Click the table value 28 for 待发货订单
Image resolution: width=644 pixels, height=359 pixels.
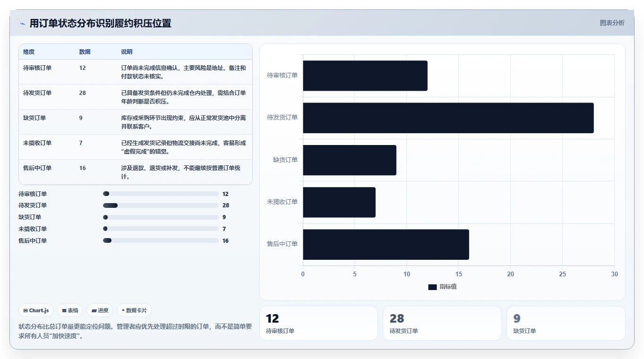83,93
